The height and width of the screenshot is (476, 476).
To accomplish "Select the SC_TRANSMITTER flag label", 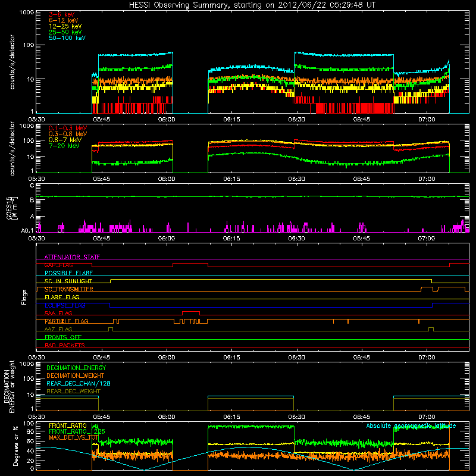I will pos(68,289).
